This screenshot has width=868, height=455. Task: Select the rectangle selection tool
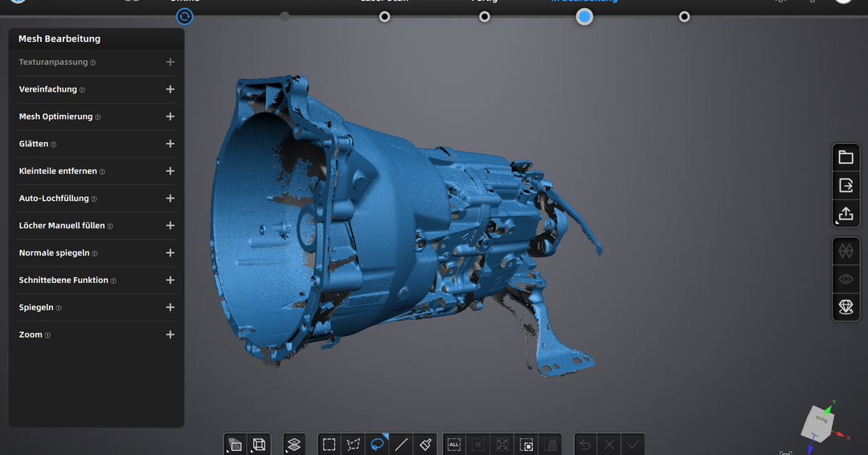(x=330, y=444)
